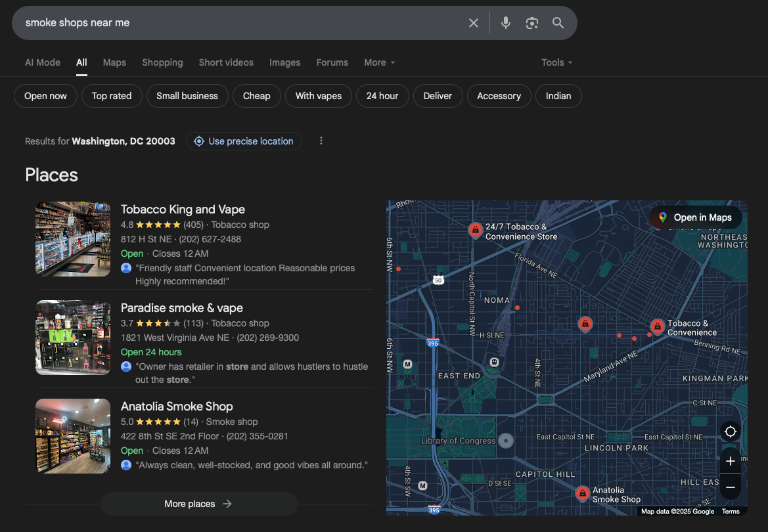Click star rating of Anatolia Smoke Shop
This screenshot has width=768, height=532.
tap(158, 422)
